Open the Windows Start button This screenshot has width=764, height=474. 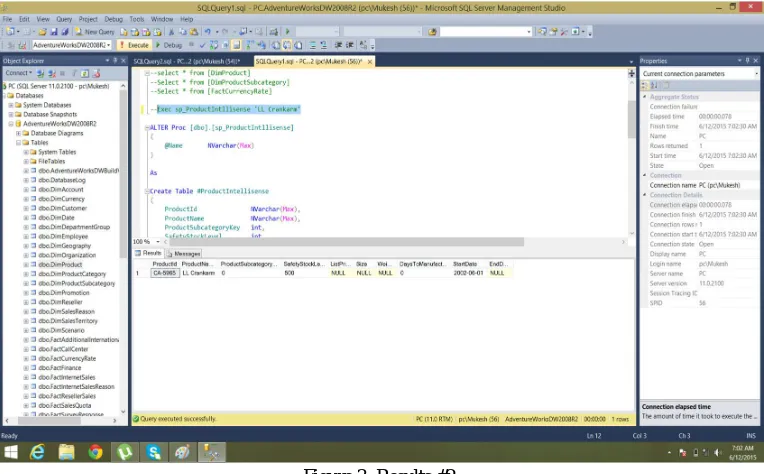point(11,452)
